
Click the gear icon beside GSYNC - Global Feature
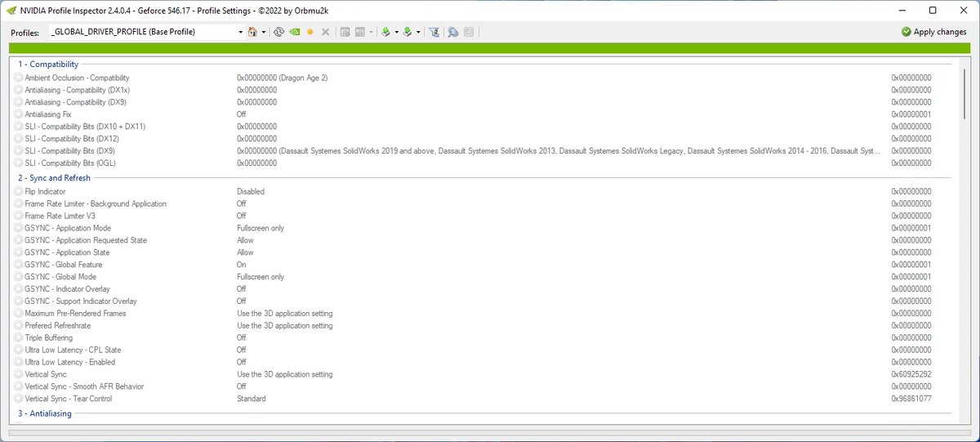click(x=19, y=265)
